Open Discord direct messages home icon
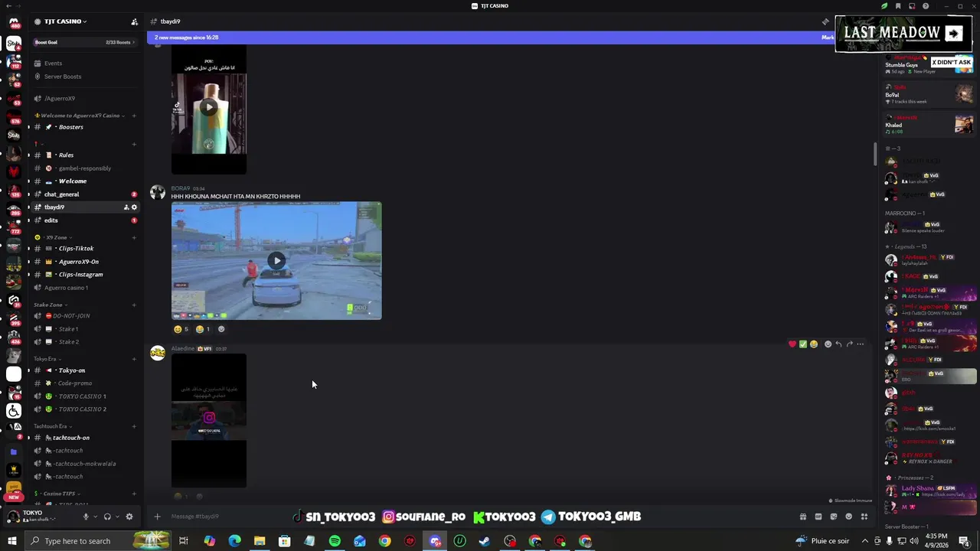 [x=13, y=22]
